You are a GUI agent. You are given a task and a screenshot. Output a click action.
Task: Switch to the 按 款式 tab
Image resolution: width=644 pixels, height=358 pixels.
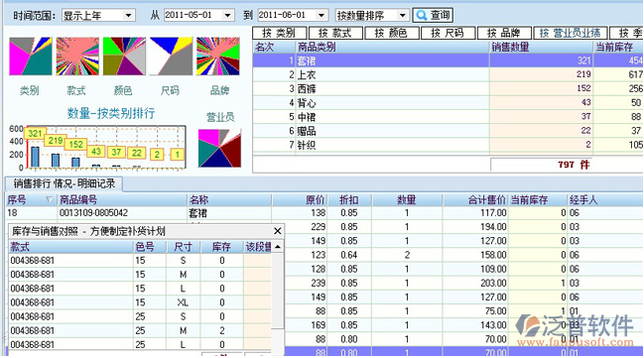[x=335, y=33]
